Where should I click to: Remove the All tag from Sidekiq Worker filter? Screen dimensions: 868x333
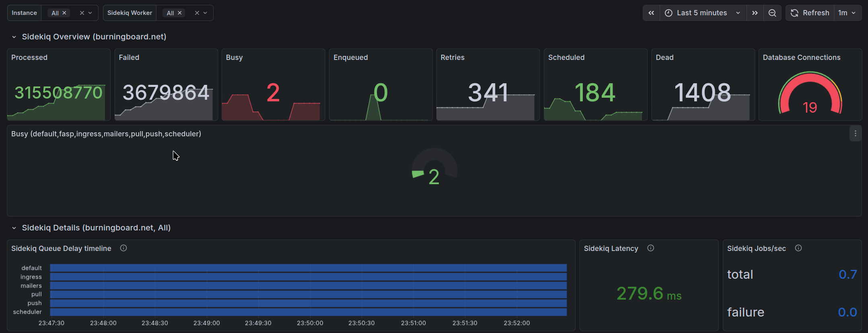tap(180, 13)
